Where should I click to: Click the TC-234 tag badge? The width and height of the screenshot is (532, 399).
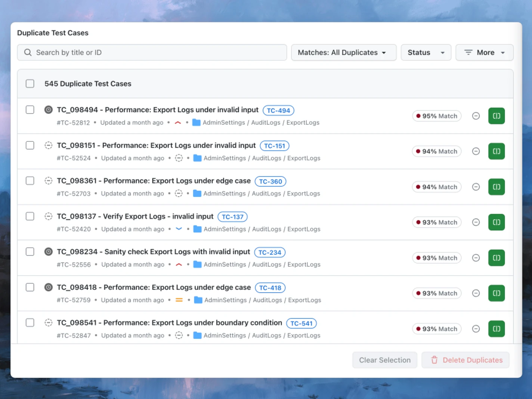click(x=270, y=253)
